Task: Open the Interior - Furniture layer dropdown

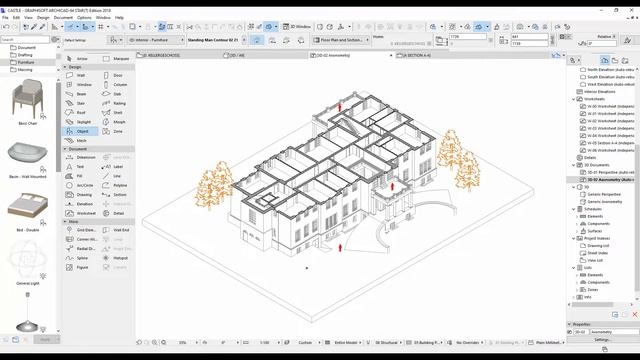Action: (155, 40)
